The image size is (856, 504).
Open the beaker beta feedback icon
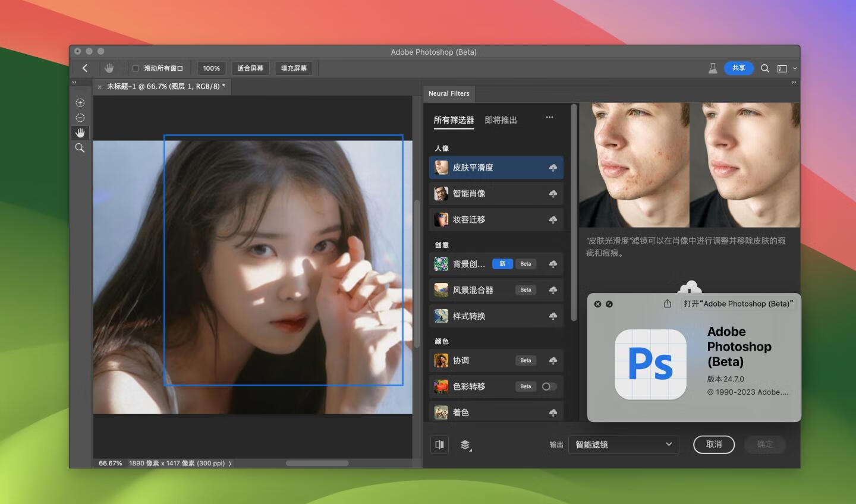coord(713,68)
